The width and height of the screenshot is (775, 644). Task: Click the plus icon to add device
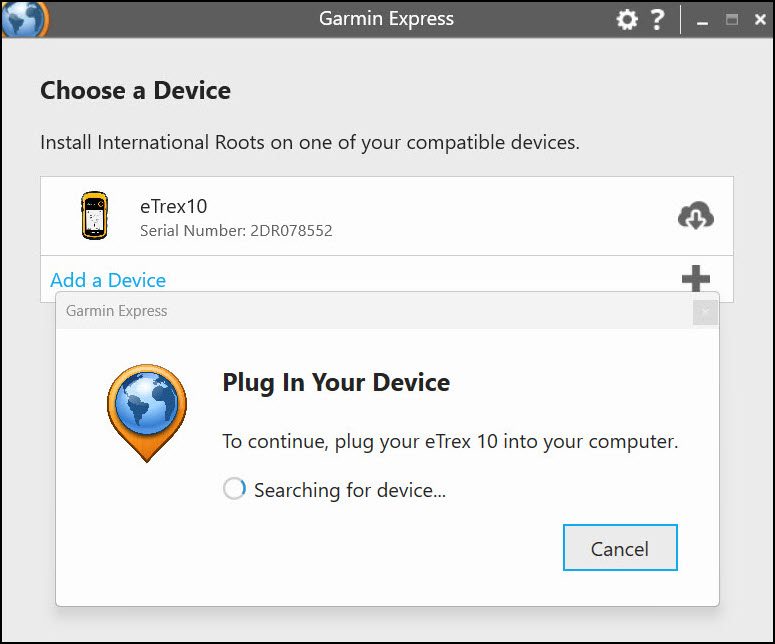click(695, 278)
